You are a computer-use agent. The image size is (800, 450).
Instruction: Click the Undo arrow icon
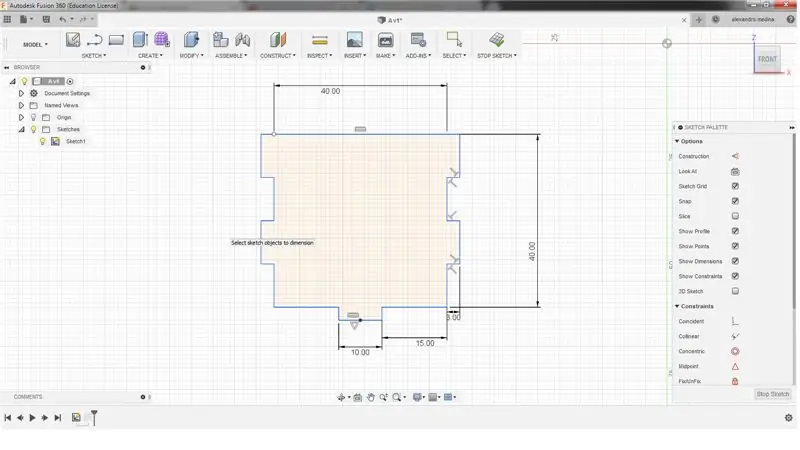pyautogui.click(x=62, y=19)
